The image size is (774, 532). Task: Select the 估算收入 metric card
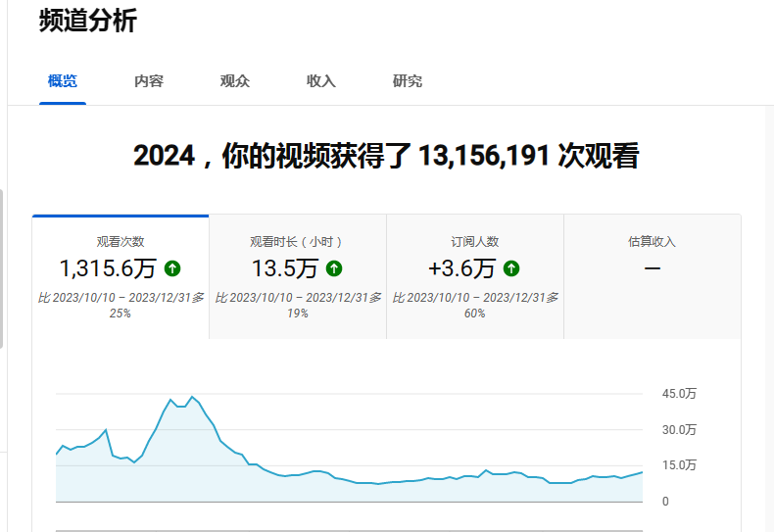point(653,277)
